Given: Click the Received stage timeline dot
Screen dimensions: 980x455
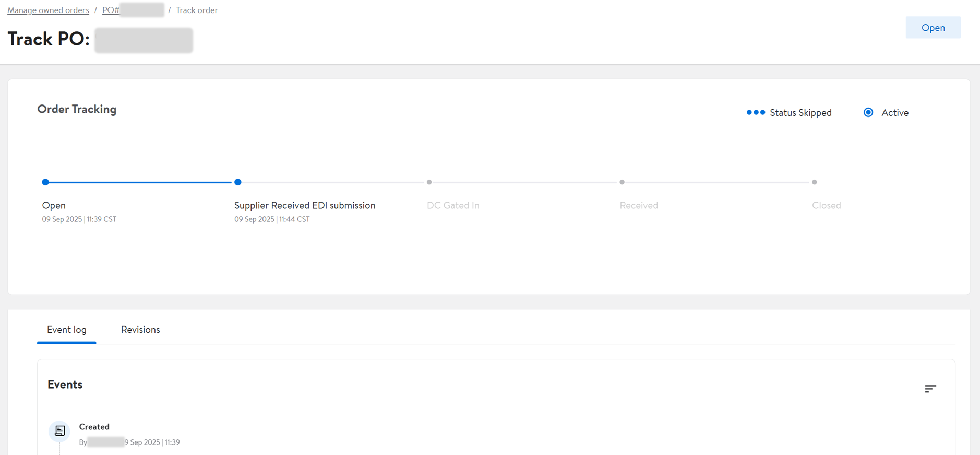Looking at the screenshot, I should [622, 182].
